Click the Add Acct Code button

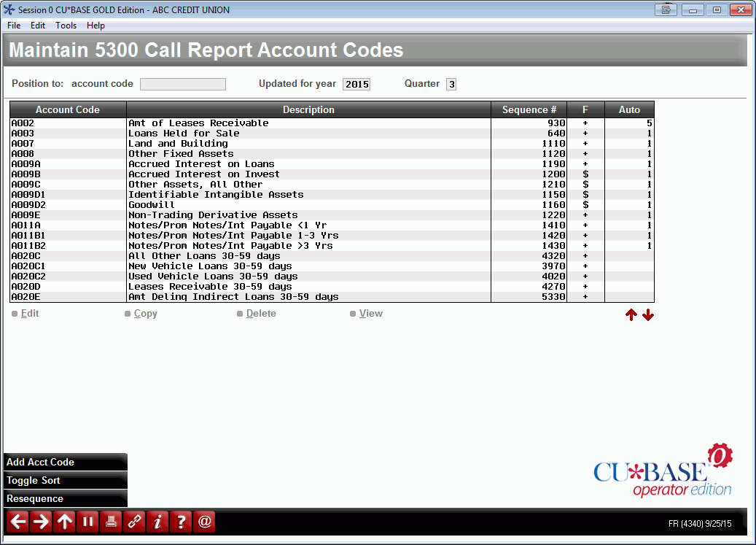(66, 462)
